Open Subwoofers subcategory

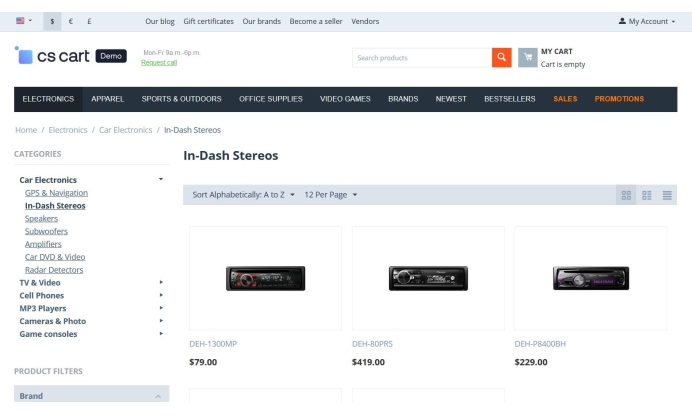pos(46,231)
